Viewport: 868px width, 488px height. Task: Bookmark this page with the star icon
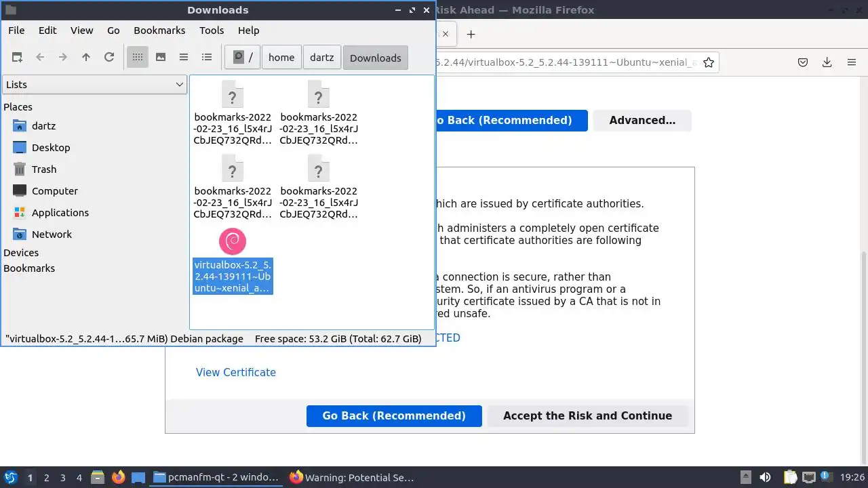click(709, 62)
